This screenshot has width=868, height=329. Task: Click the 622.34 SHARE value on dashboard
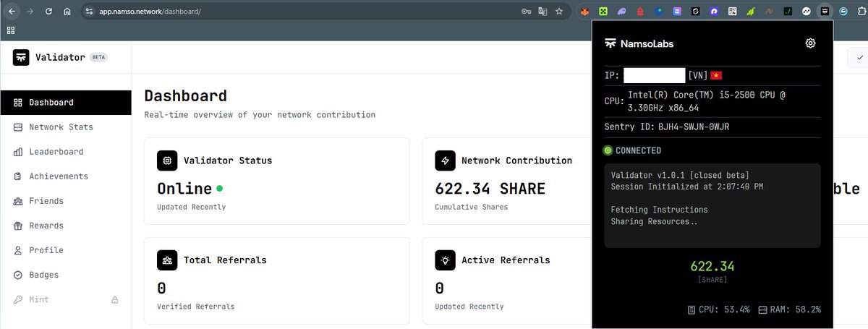[x=490, y=188]
